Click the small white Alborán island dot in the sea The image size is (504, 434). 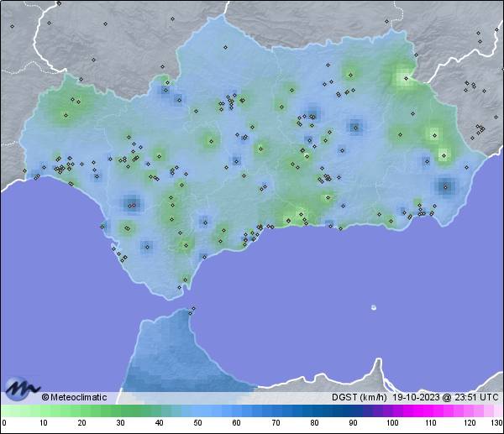click(x=374, y=308)
